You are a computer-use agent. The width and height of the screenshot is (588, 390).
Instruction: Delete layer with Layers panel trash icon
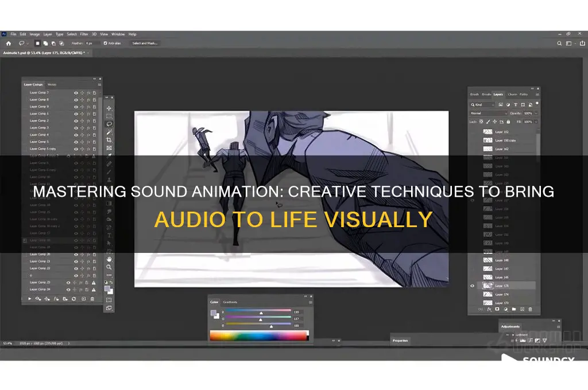[530, 310]
